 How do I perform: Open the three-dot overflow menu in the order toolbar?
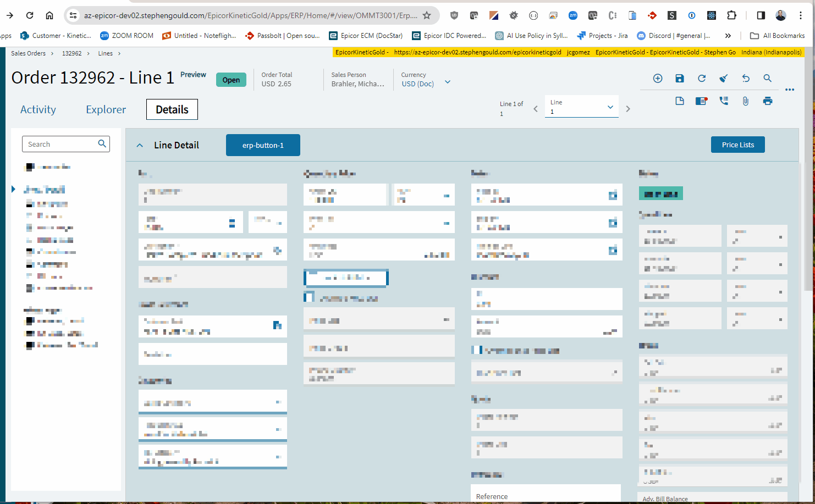pyautogui.click(x=790, y=90)
